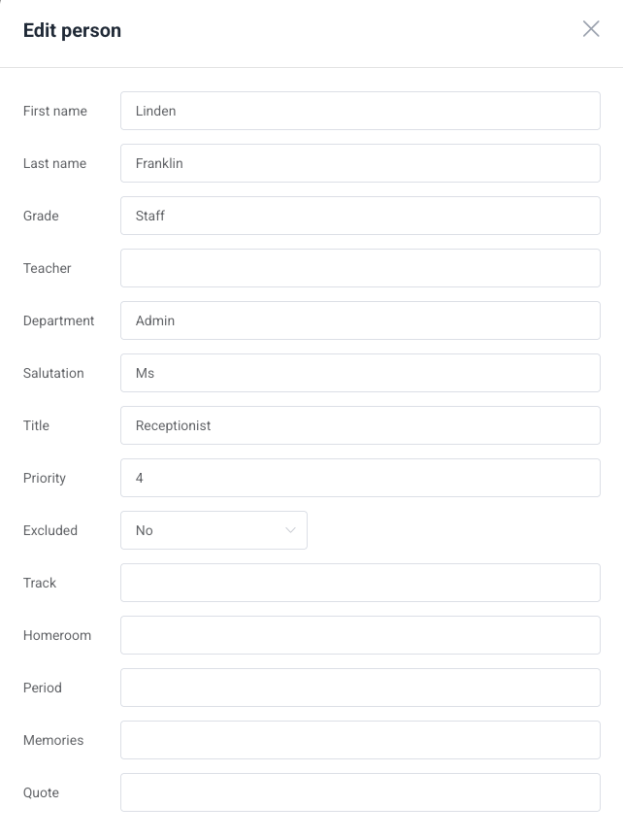Click the First name label text

pos(55,111)
